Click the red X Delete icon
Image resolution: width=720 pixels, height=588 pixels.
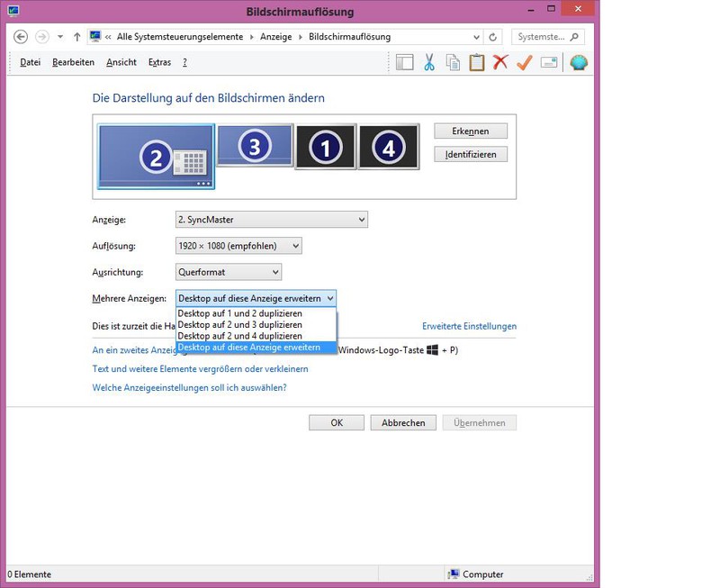click(x=500, y=62)
